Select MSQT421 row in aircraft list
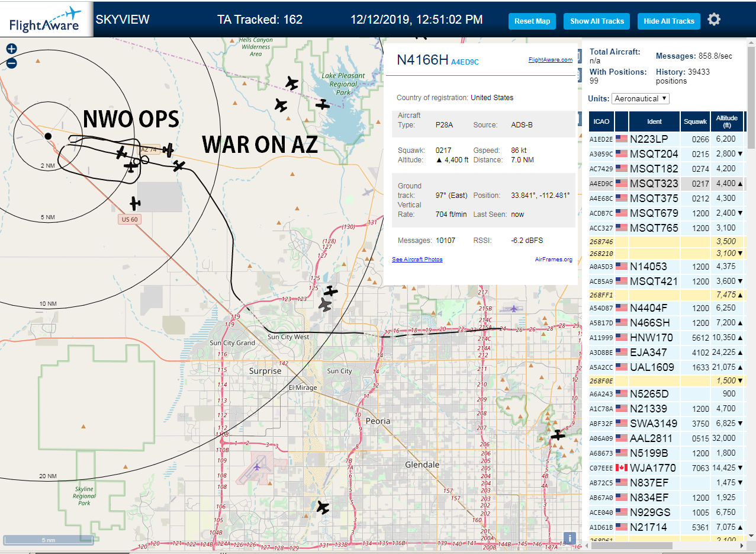 tap(667, 281)
